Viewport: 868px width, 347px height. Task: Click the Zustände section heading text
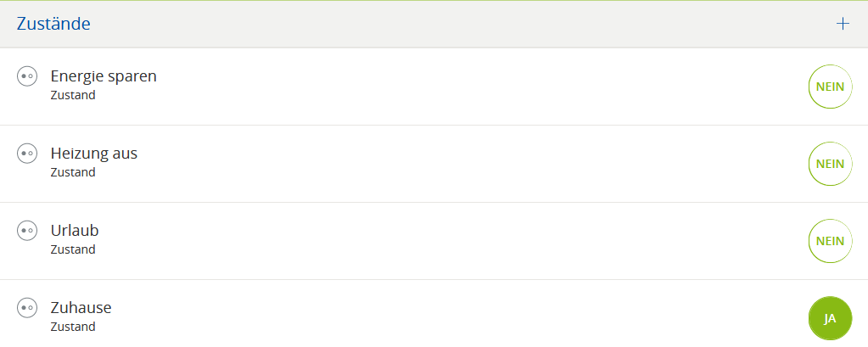53,24
